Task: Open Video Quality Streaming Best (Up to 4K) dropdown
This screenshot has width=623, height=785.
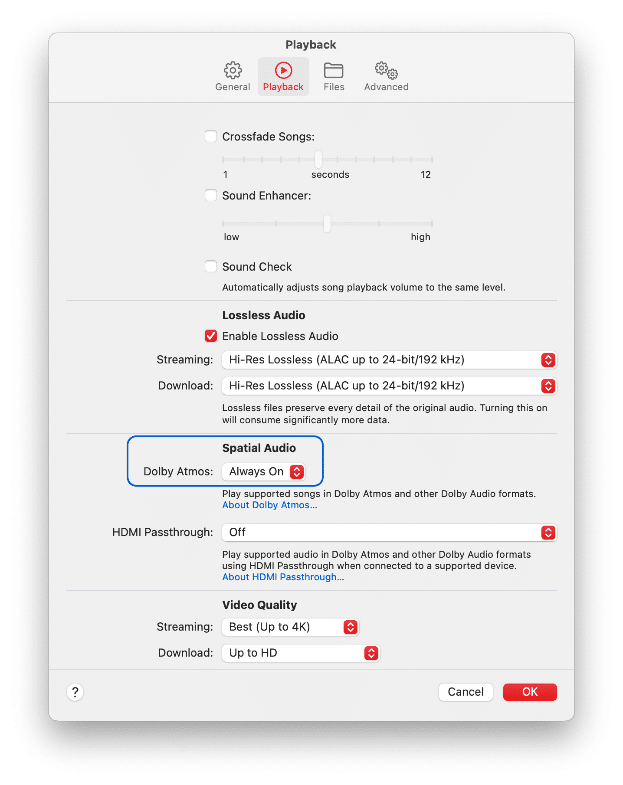Action: pyautogui.click(x=290, y=627)
